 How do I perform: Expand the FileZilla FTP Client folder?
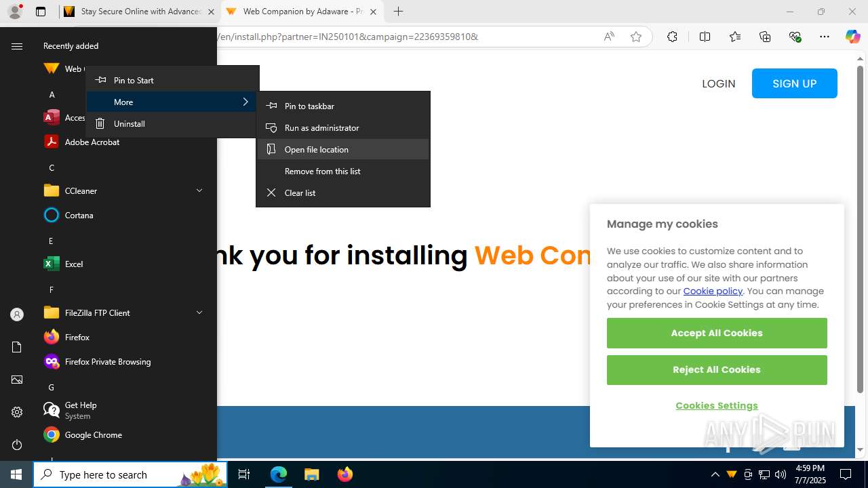pyautogui.click(x=124, y=312)
